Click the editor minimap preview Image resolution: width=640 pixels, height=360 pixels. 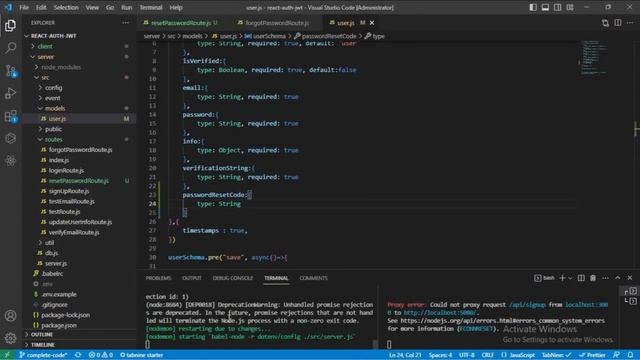(x=594, y=57)
